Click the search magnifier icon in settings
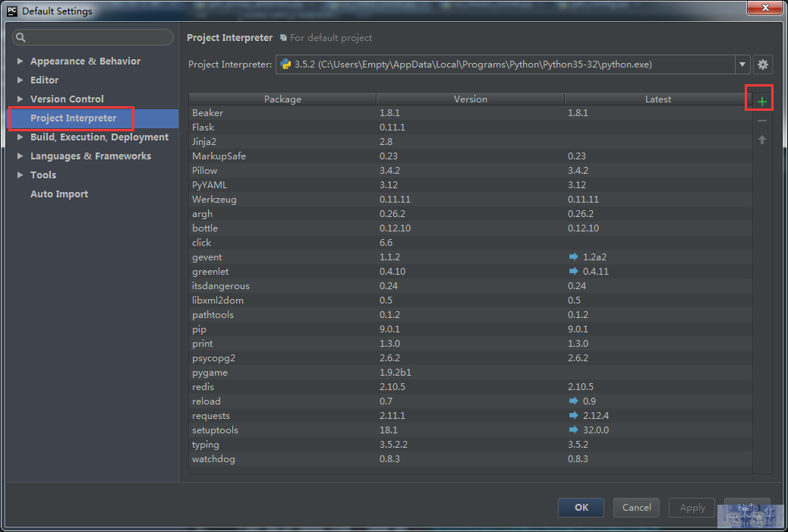Viewport: 788px width, 532px height. [x=20, y=38]
